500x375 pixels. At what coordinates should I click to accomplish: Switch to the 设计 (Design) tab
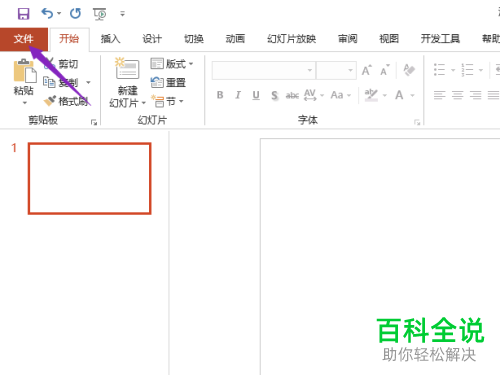pyautogui.click(x=152, y=39)
